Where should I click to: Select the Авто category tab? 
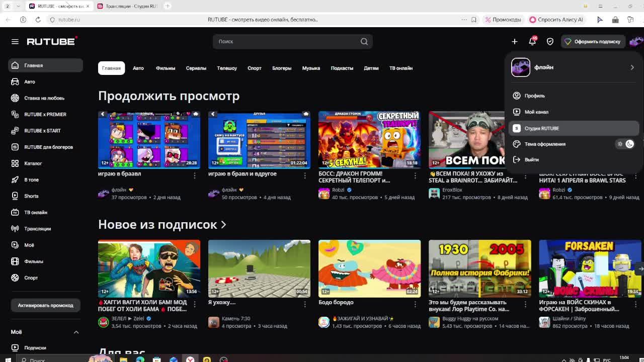(138, 68)
